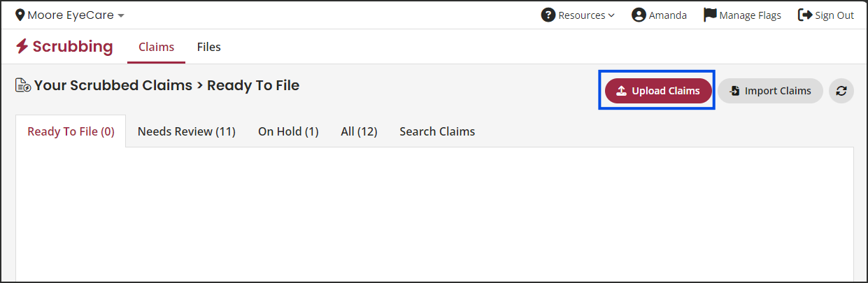Image resolution: width=868 pixels, height=283 pixels.
Task: Click the scrubbed claims document icon by heading
Action: tap(23, 86)
